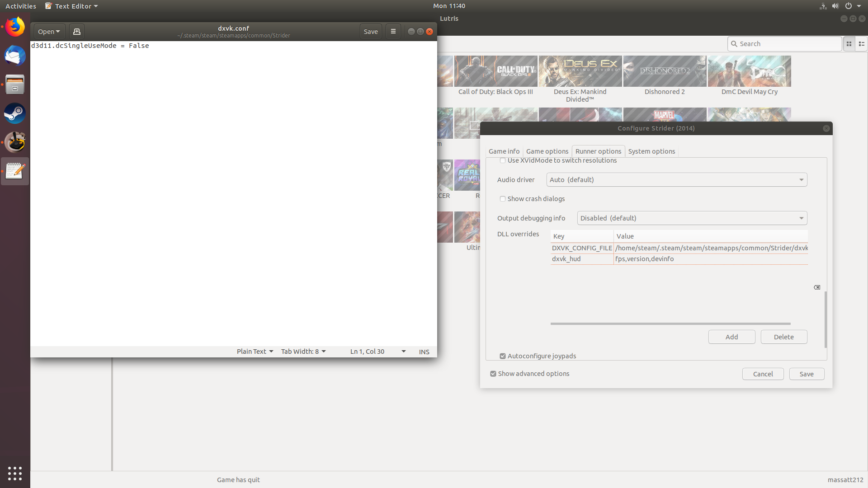Open Steam from the dock
The height and width of the screenshot is (488, 868).
point(15,113)
